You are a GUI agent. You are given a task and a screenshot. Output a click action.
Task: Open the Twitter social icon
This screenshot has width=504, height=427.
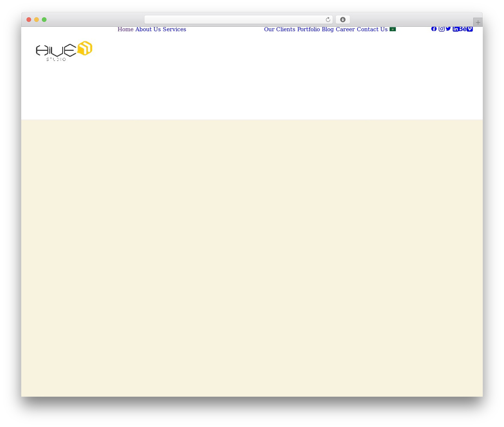click(x=448, y=29)
